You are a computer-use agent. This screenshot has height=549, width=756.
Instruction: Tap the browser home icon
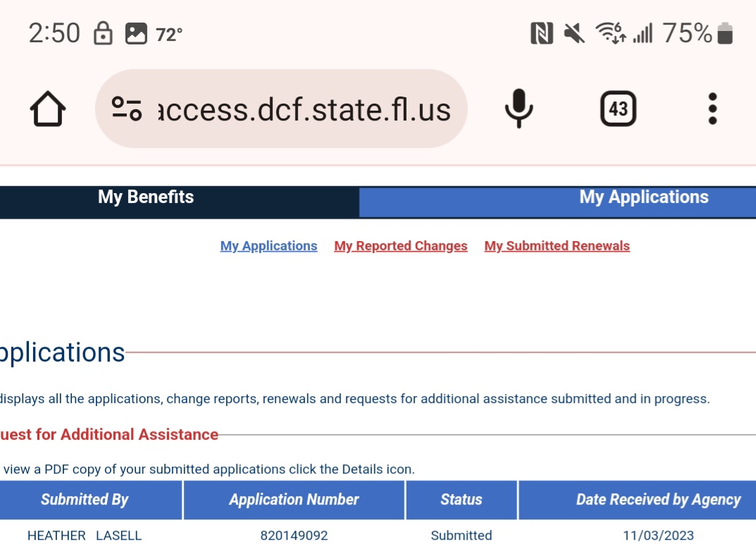pyautogui.click(x=48, y=109)
